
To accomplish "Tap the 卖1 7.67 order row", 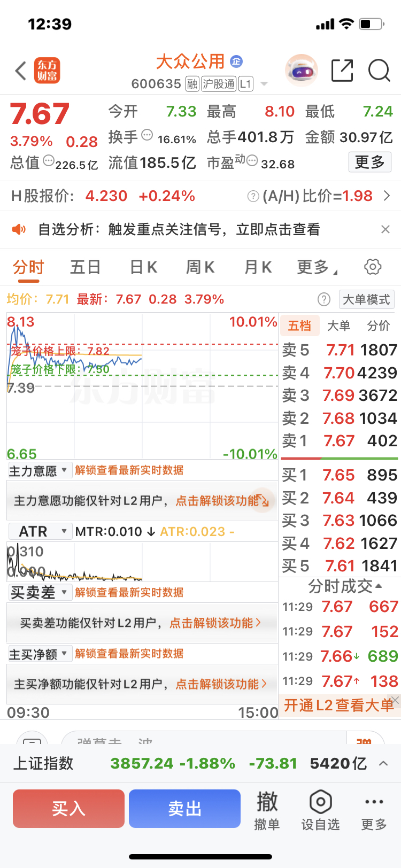I will pyautogui.click(x=340, y=441).
